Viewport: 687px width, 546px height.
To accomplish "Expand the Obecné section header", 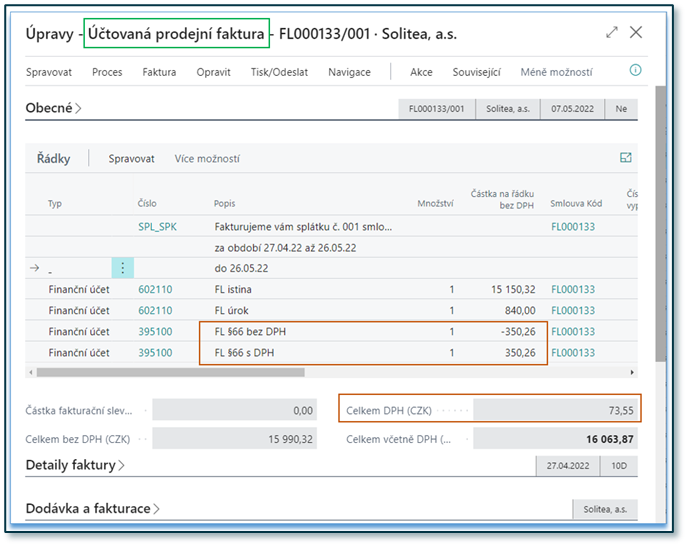I will [53, 108].
